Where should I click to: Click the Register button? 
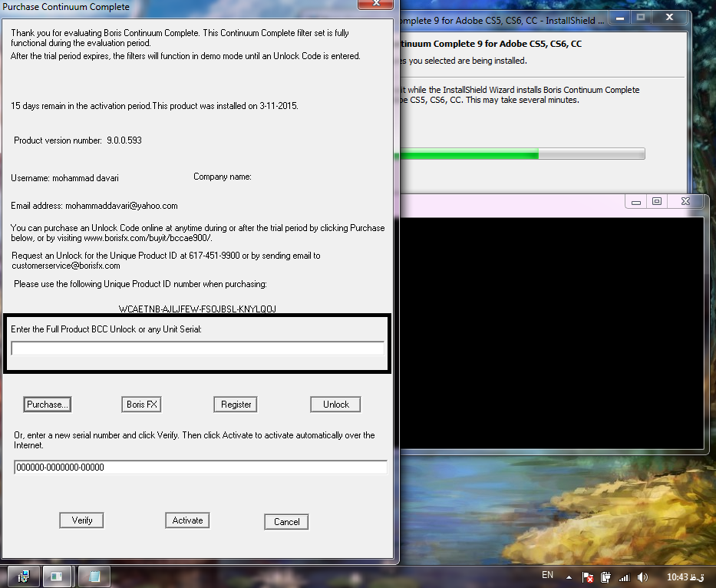236,405
